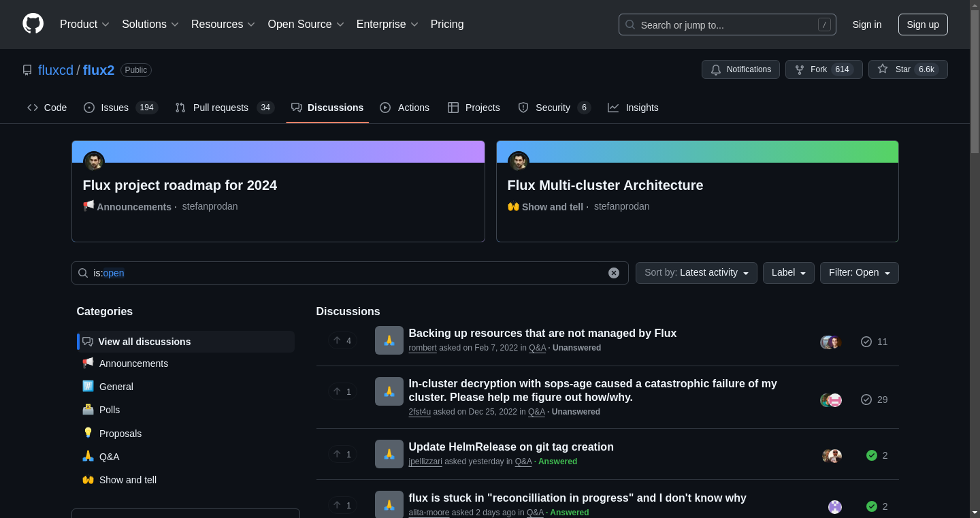
Task: Click Q&A emoji icon of sops-age discussion
Action: pos(389,391)
